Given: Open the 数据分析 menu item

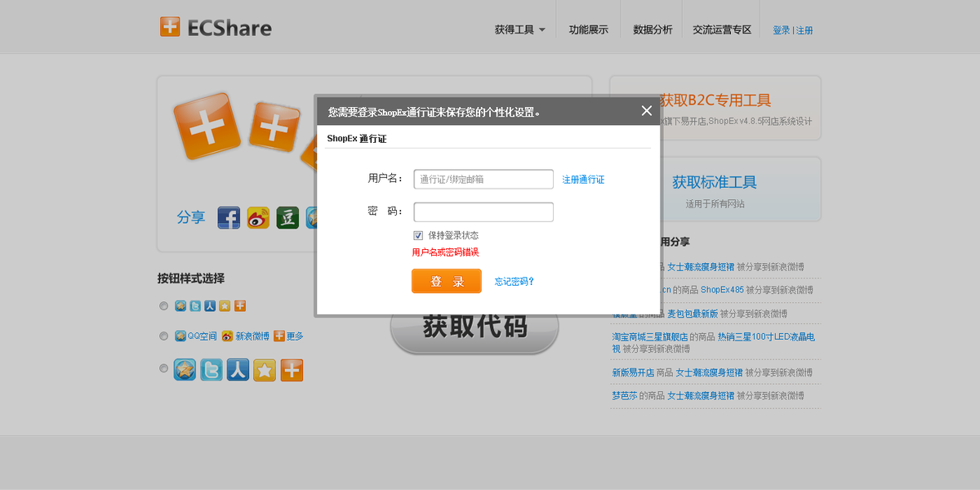Looking at the screenshot, I should click(653, 30).
